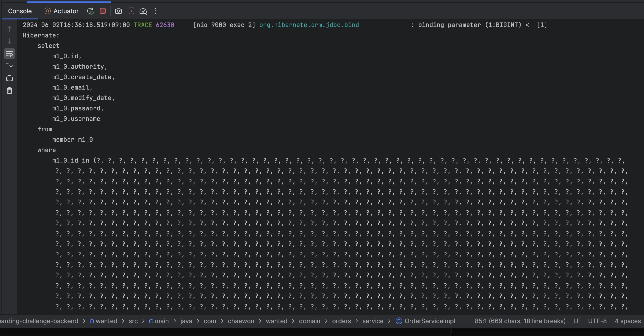
Task: Toggle Scroll to the End
Action: 9,66
